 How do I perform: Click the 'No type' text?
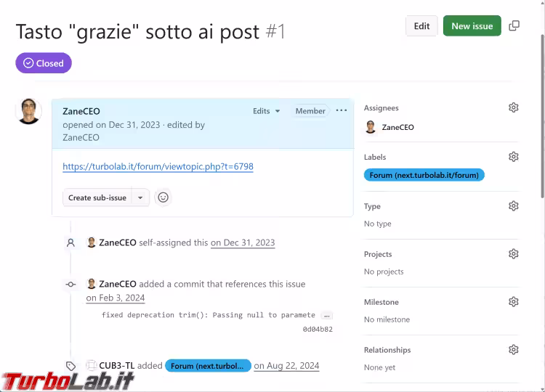pyautogui.click(x=377, y=224)
